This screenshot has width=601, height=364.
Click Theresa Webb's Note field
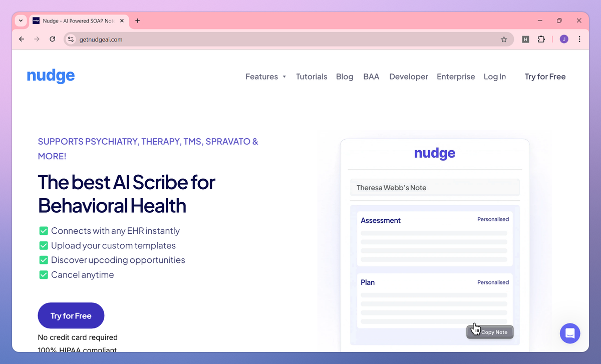[435, 188]
